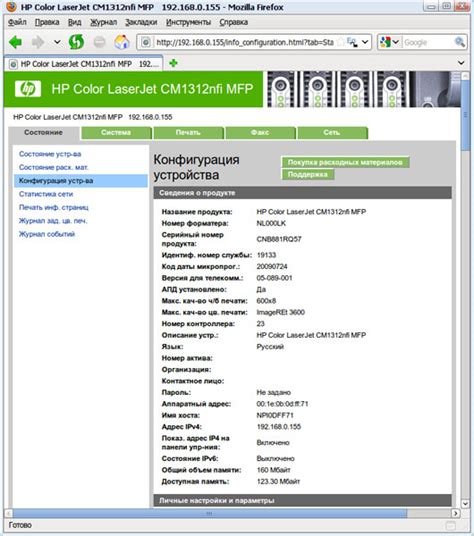The width and height of the screenshot is (474, 536).
Task: Open the Вид menu
Action: [x=75, y=22]
